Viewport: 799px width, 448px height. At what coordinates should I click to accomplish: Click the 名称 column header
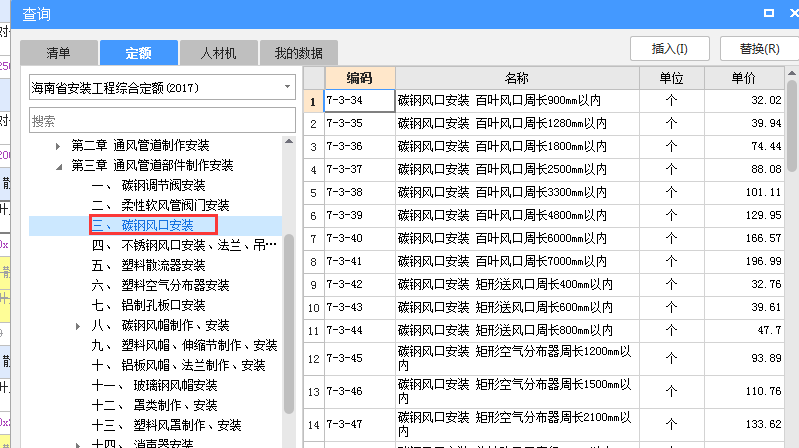click(x=517, y=78)
